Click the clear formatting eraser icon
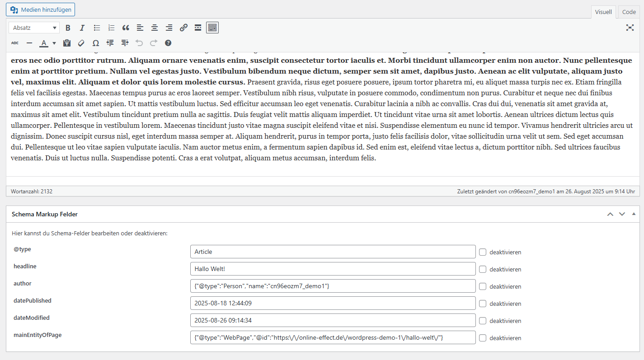Screen dimensions: 644x360 [81, 43]
